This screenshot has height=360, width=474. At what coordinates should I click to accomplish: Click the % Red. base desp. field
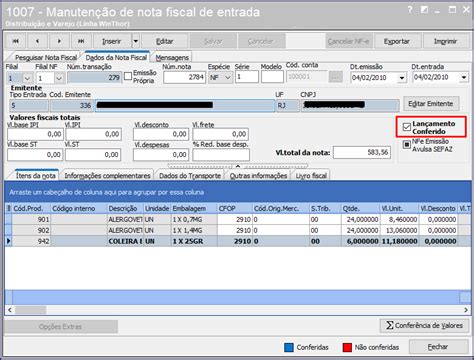221,155
